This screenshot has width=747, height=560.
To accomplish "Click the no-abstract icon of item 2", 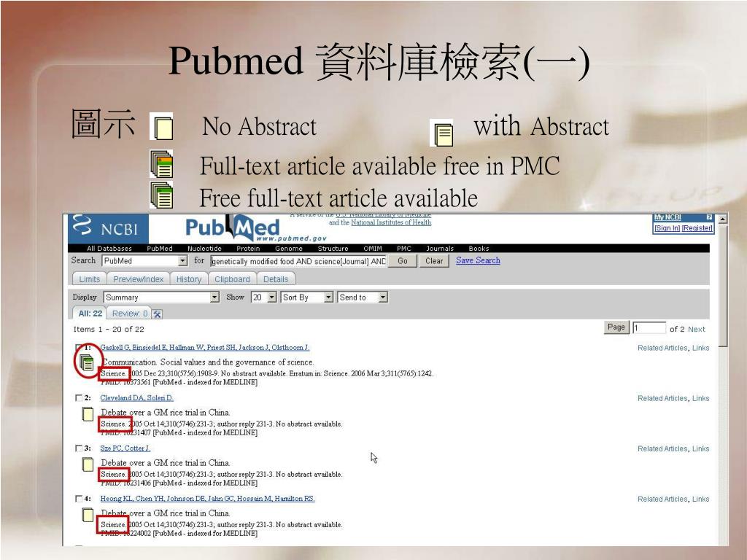I will point(88,414).
